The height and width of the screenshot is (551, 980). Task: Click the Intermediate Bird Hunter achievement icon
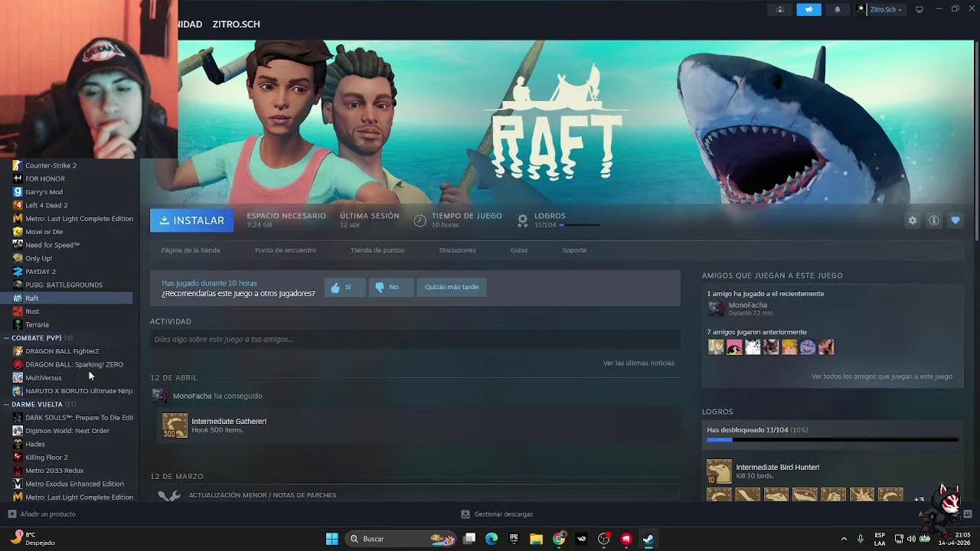coord(719,471)
